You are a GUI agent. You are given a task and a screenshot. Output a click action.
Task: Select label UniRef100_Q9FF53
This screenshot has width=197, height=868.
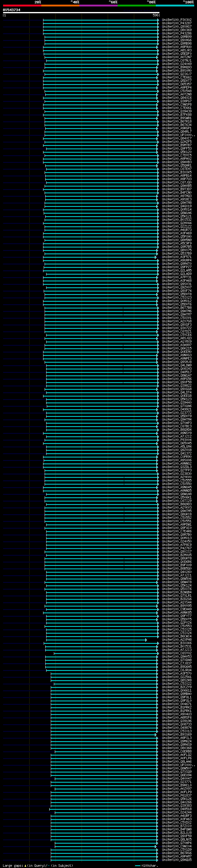tap(177, 149)
